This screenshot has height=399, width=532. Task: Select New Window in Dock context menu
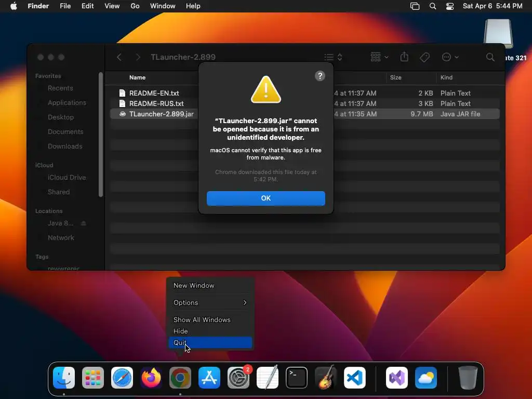(210, 286)
